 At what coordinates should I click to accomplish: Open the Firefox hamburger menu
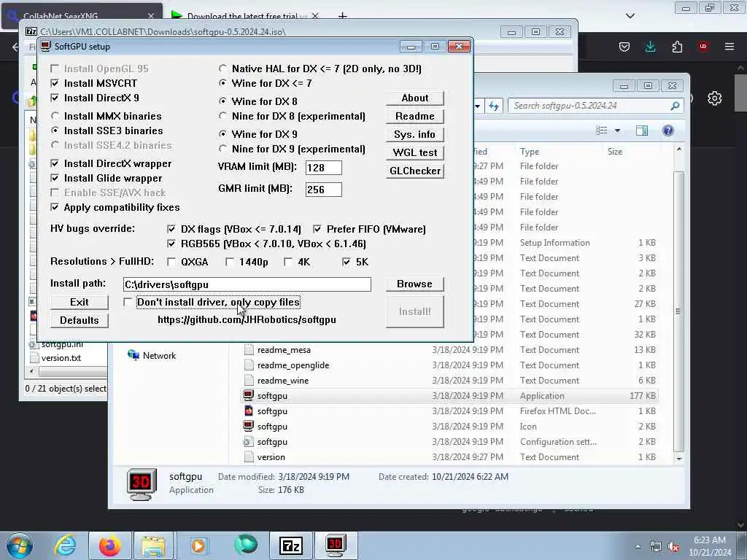coord(729,47)
